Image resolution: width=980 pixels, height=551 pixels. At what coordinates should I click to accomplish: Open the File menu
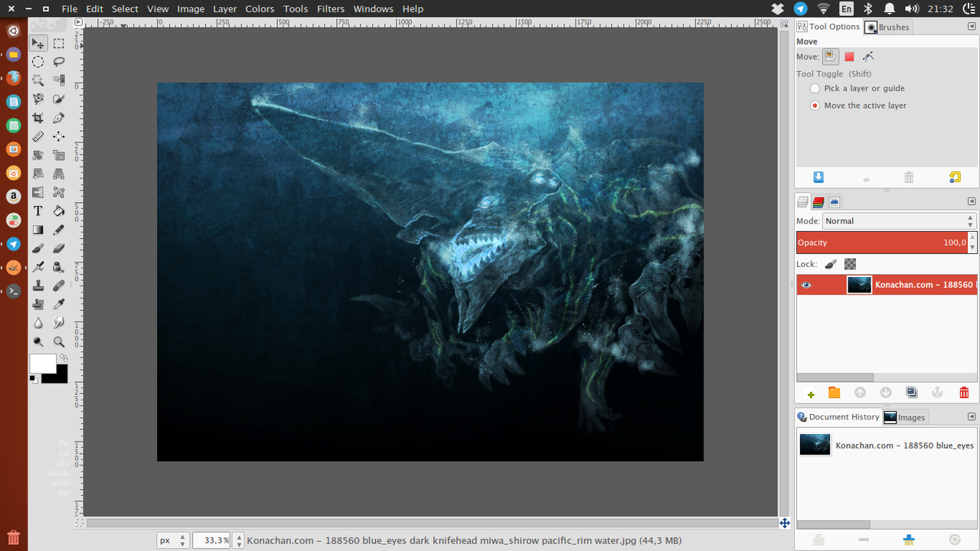click(x=69, y=8)
